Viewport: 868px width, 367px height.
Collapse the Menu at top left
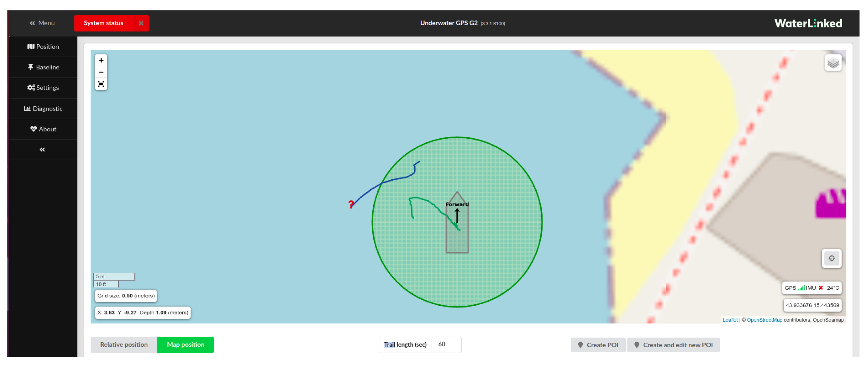(42, 23)
